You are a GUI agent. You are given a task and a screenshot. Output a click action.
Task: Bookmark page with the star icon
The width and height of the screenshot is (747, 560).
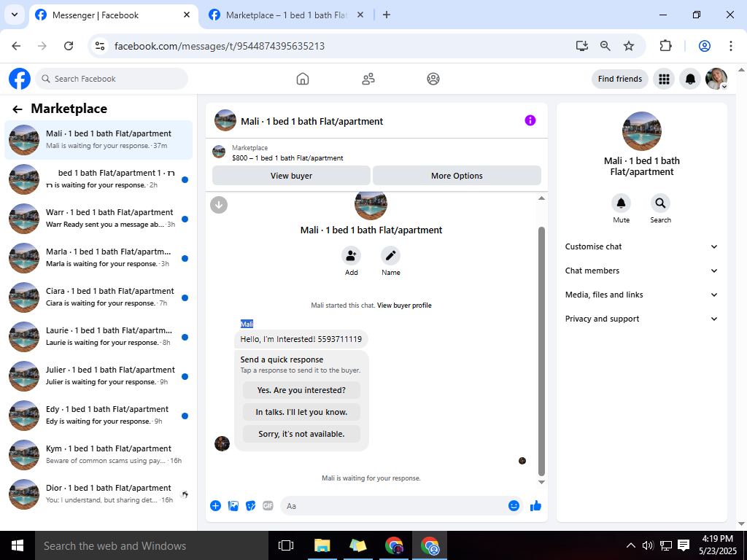(x=629, y=46)
